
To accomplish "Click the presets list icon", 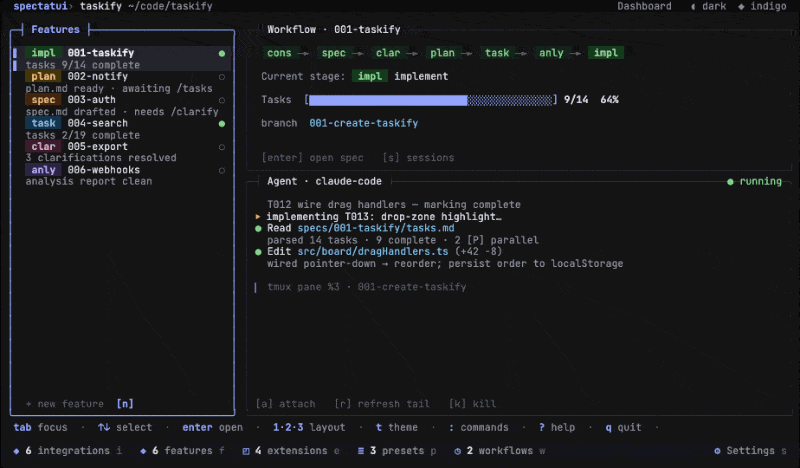I will point(361,451).
